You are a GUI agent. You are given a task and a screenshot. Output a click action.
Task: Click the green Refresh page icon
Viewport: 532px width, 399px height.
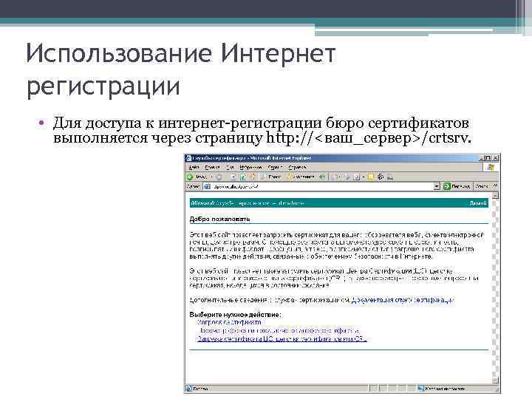242,177
